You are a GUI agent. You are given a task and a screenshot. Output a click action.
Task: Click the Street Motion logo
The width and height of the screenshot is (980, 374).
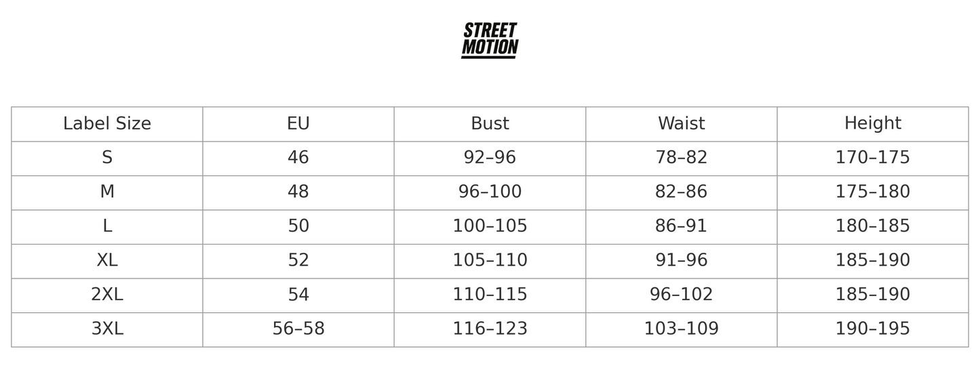490,40
